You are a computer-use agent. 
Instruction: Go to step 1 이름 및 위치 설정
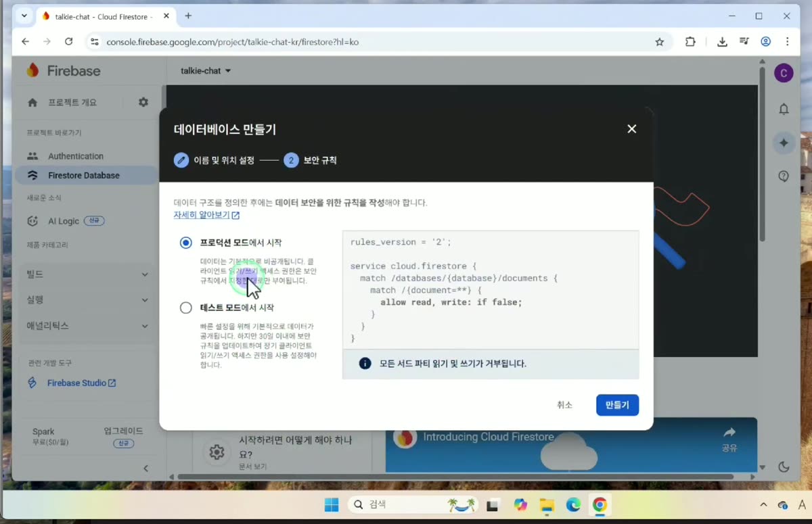point(215,160)
